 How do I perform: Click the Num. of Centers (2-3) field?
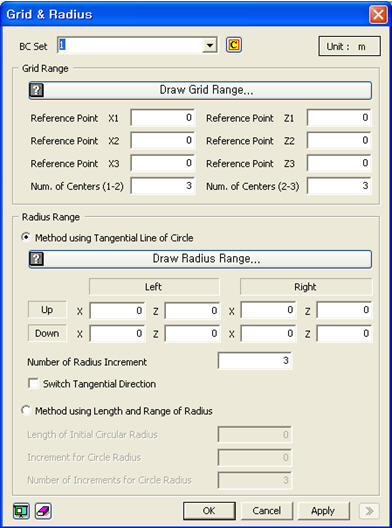coord(339,186)
